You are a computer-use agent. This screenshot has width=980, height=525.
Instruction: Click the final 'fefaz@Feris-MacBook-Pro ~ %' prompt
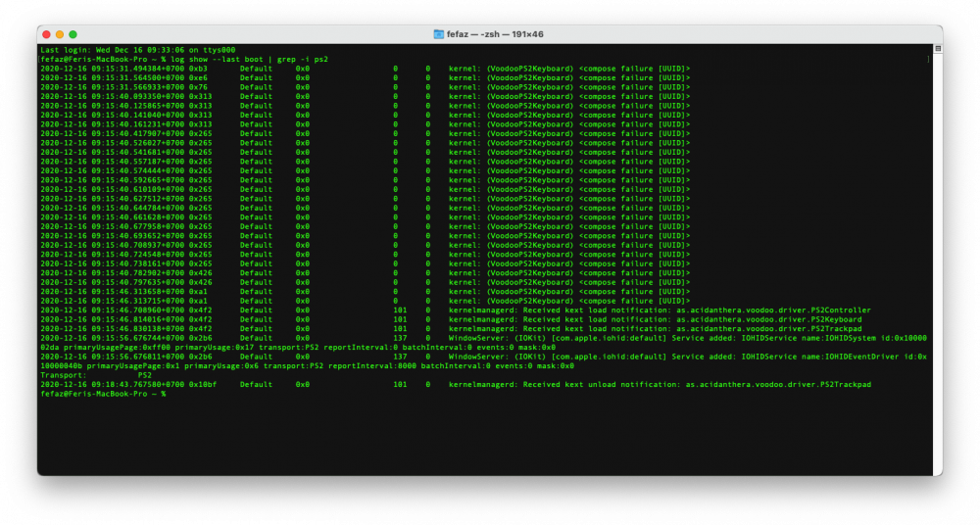[103, 394]
